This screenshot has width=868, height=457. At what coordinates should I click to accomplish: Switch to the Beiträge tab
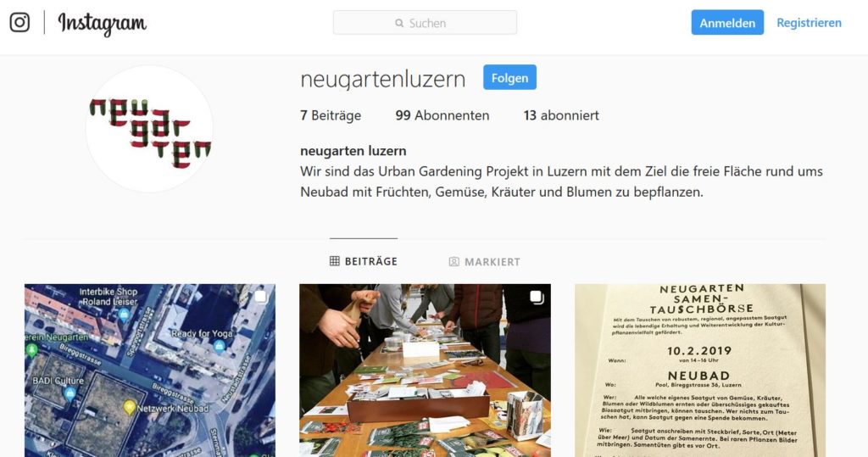point(364,261)
